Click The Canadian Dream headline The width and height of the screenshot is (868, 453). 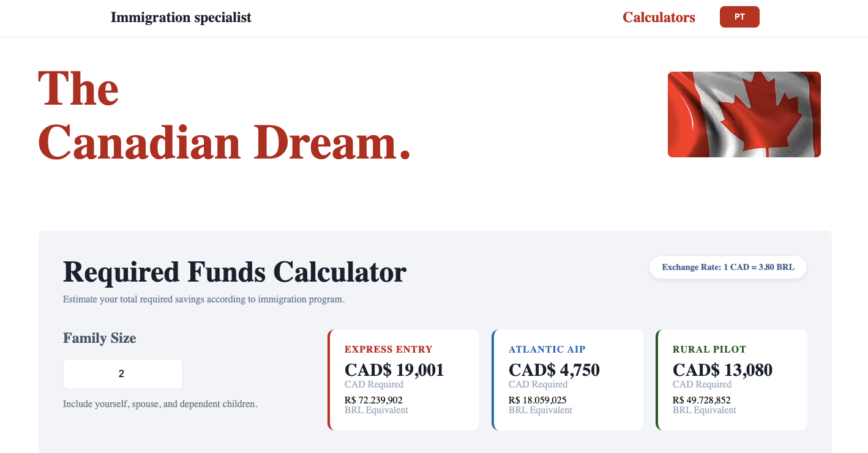[224, 116]
